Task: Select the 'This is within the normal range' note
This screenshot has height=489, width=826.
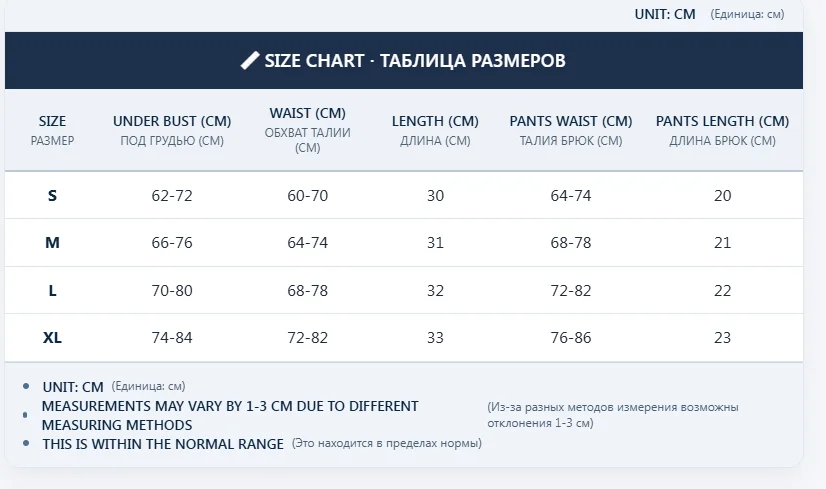Action: click(163, 444)
